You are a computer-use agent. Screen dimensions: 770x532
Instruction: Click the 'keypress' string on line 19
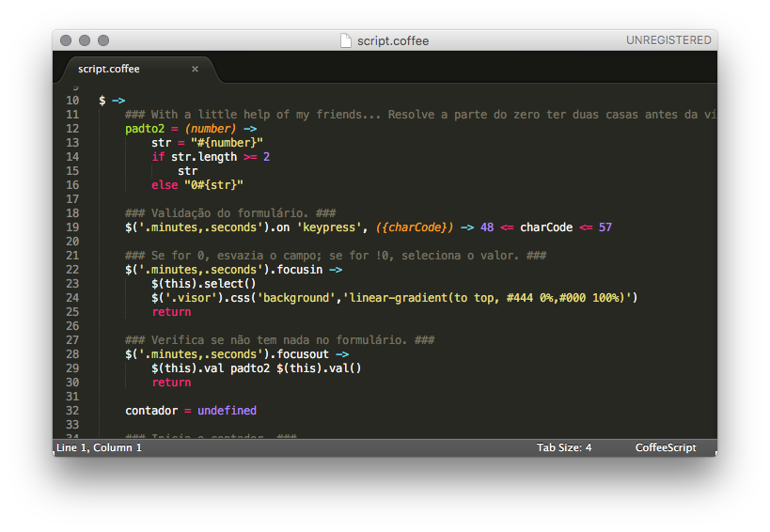pyautogui.click(x=329, y=227)
